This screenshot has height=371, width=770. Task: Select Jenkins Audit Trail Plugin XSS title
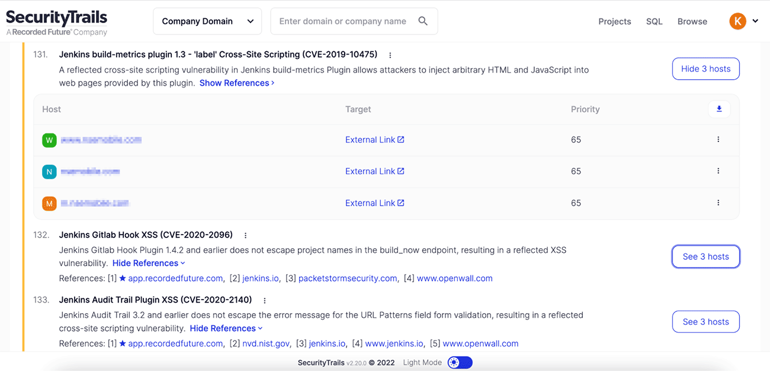click(x=155, y=300)
